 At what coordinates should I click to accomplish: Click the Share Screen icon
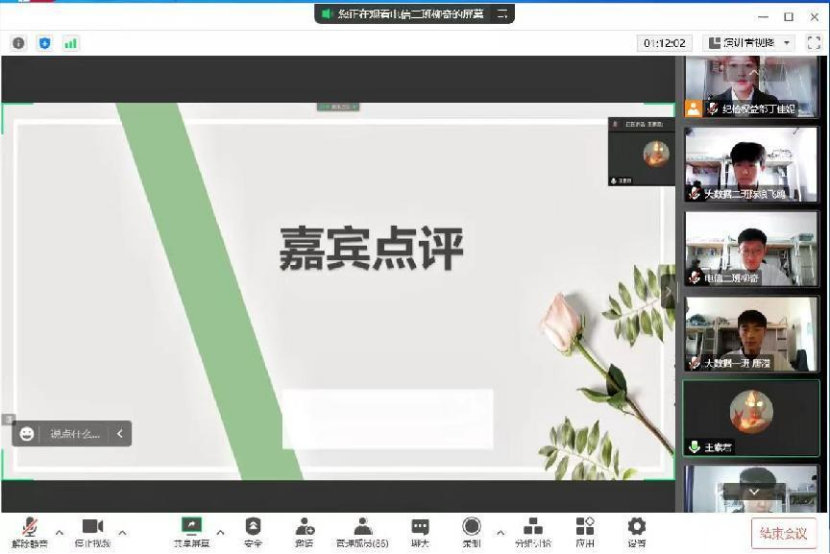191,530
